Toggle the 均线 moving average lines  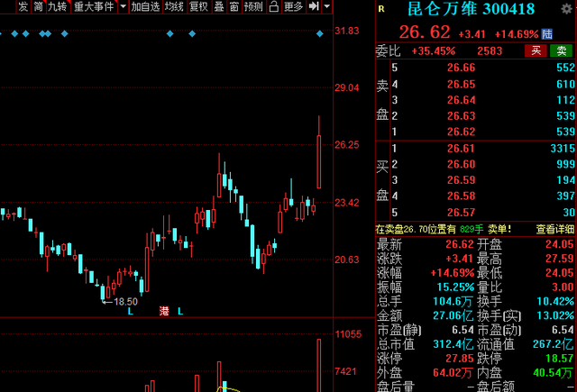click(x=174, y=6)
